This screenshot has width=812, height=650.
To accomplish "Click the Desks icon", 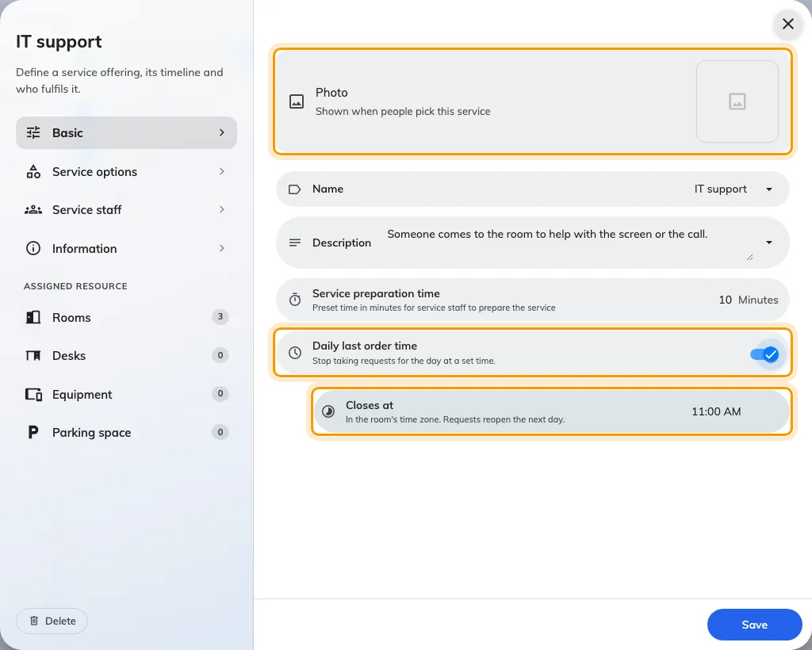I will tap(33, 356).
